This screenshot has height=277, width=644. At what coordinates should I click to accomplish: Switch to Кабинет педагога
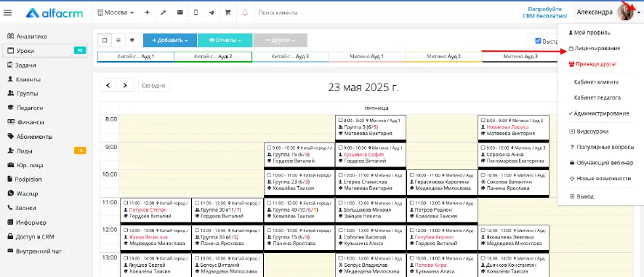coord(597,97)
